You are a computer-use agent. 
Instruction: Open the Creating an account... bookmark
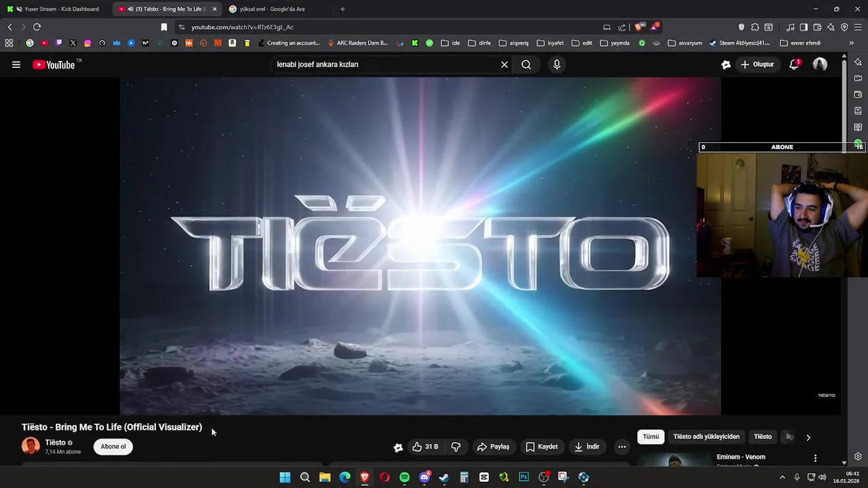[x=288, y=43]
